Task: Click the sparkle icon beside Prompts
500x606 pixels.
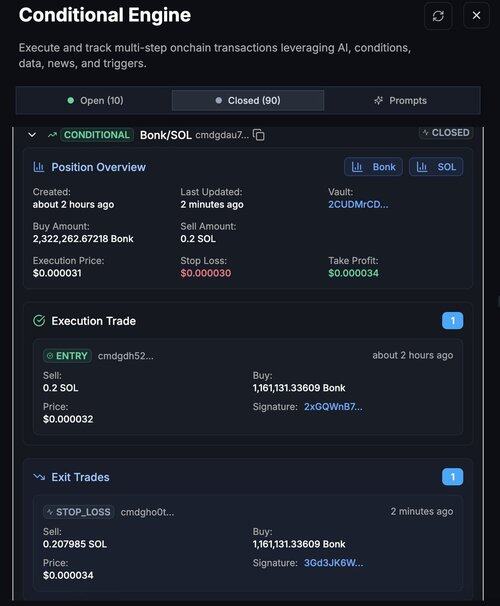Action: (379, 100)
